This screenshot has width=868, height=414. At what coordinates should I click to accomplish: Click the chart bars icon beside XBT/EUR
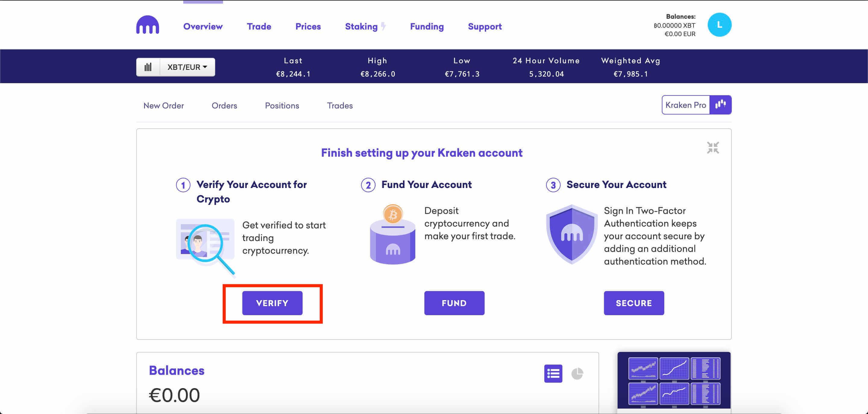(x=148, y=67)
